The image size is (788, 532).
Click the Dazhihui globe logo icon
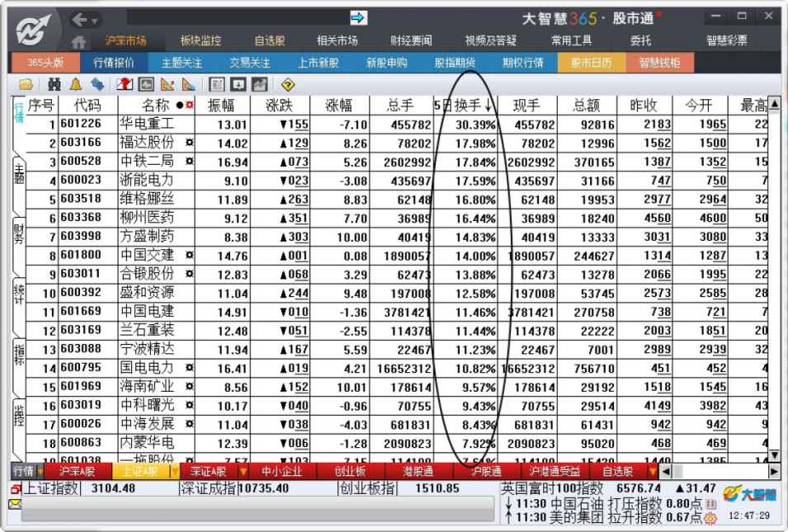(x=34, y=30)
